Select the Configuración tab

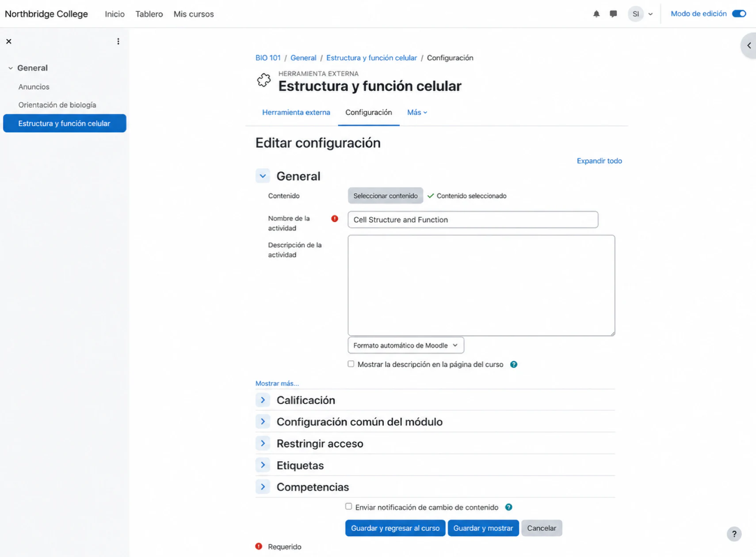pos(368,113)
